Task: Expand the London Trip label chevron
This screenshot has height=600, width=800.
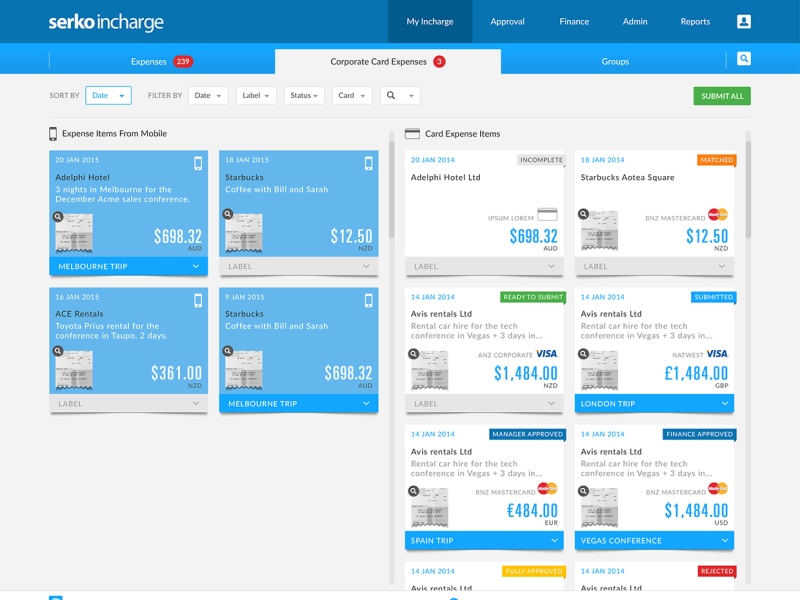Action: (x=724, y=404)
